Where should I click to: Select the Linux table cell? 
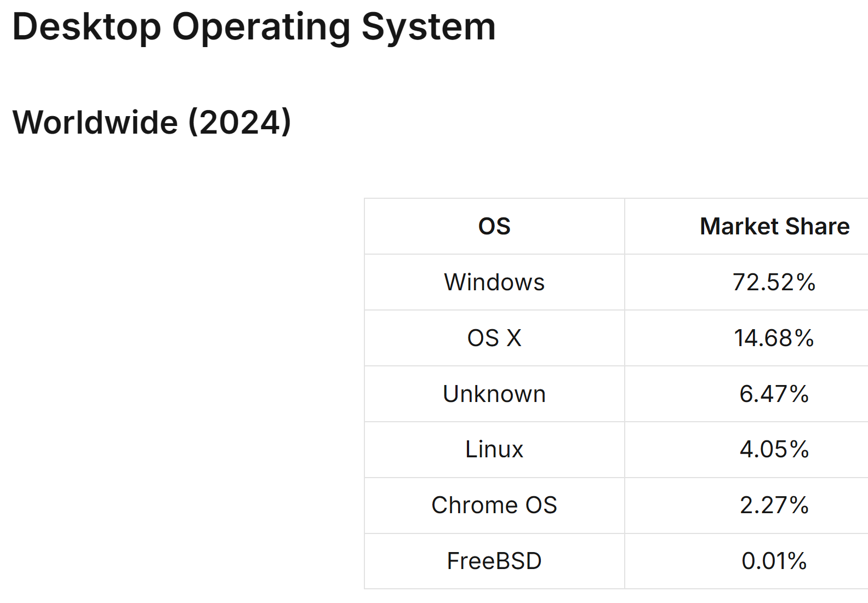click(494, 450)
